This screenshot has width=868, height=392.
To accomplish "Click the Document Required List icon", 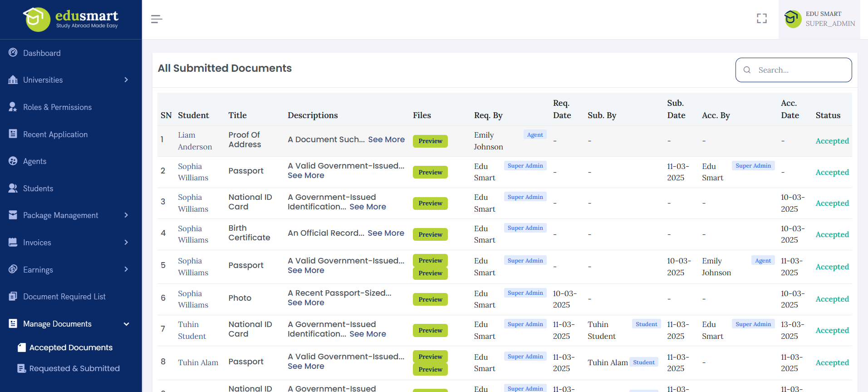I will (13, 296).
